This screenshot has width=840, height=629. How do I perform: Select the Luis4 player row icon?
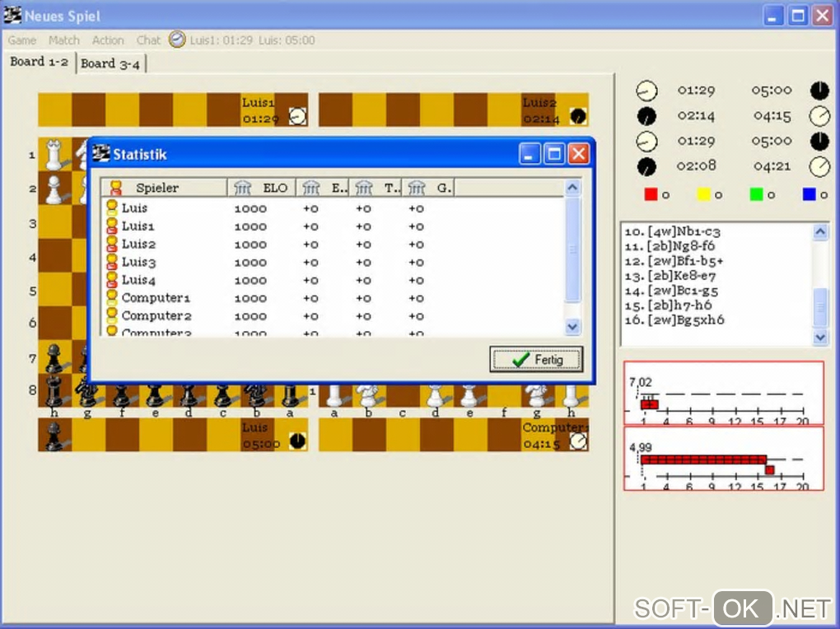click(111, 279)
